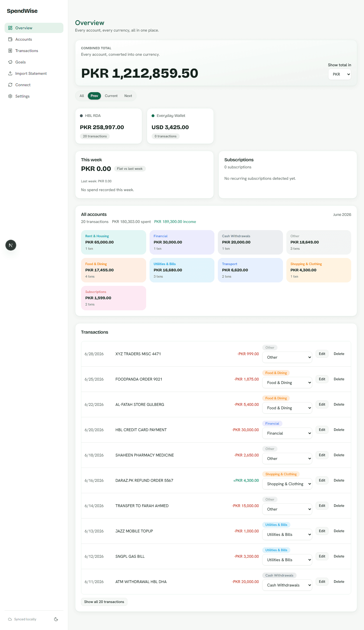Select the Prev period filter

(x=94, y=96)
